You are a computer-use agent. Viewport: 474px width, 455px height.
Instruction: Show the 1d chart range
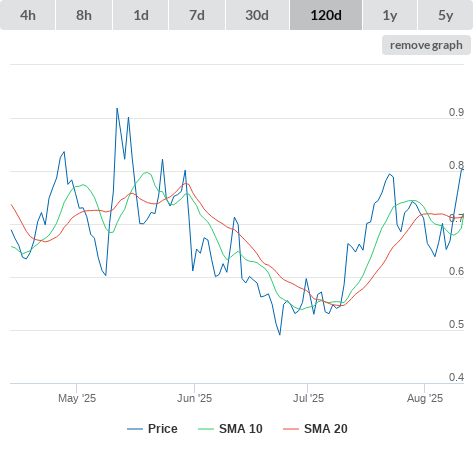141,15
